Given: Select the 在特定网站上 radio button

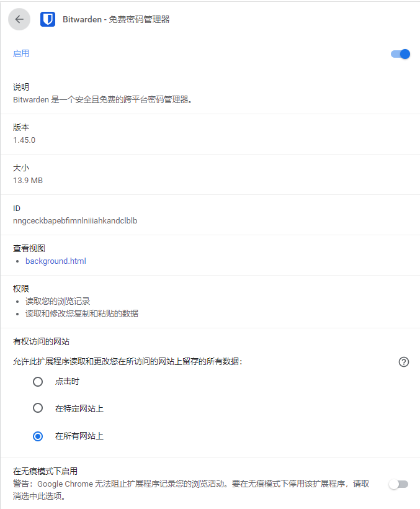Looking at the screenshot, I should tap(38, 408).
